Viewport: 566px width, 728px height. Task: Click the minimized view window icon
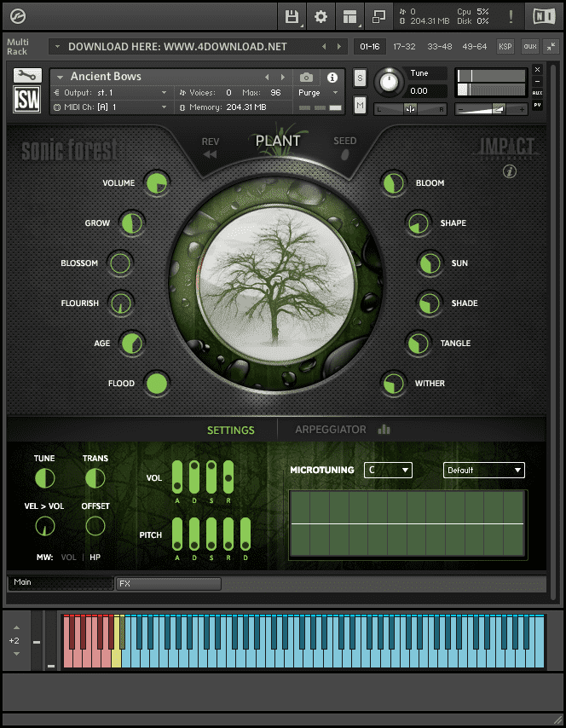pyautogui.click(x=378, y=17)
